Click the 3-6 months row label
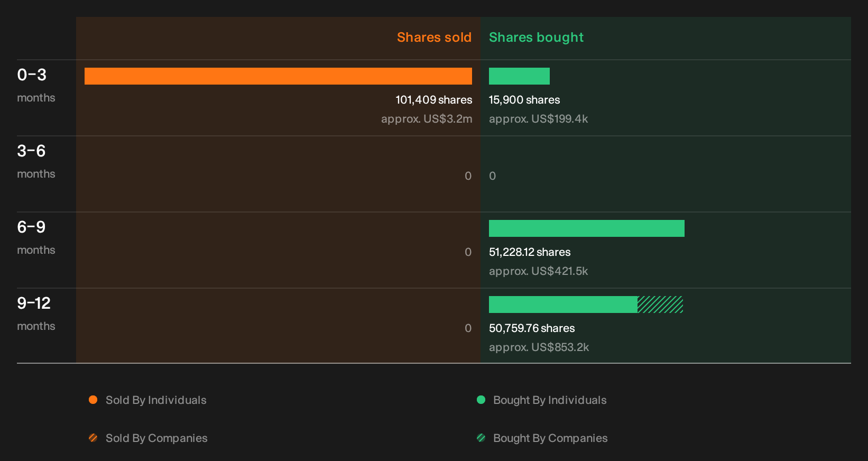Image resolution: width=868 pixels, height=461 pixels. point(36,161)
